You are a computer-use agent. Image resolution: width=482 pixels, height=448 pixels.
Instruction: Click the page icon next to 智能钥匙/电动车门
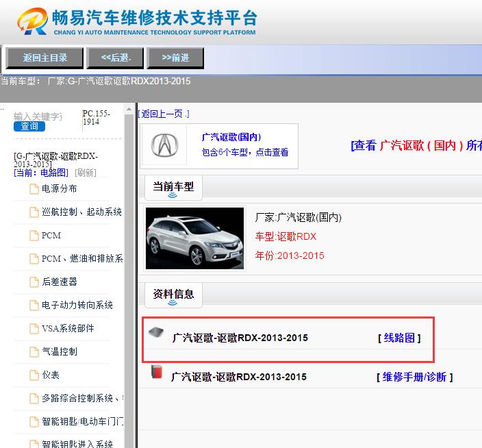[34, 421]
